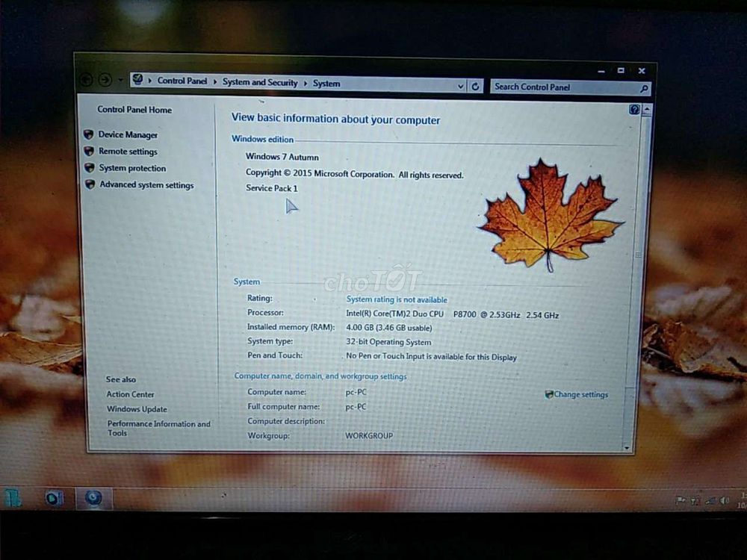Select Control Panel in the breadcrumb
This screenshot has height=560, width=747.
pyautogui.click(x=182, y=81)
